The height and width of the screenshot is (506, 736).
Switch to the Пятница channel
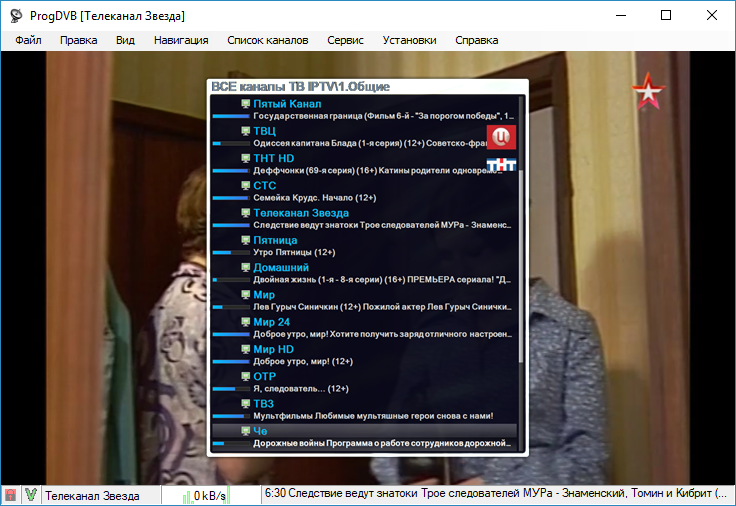(275, 240)
